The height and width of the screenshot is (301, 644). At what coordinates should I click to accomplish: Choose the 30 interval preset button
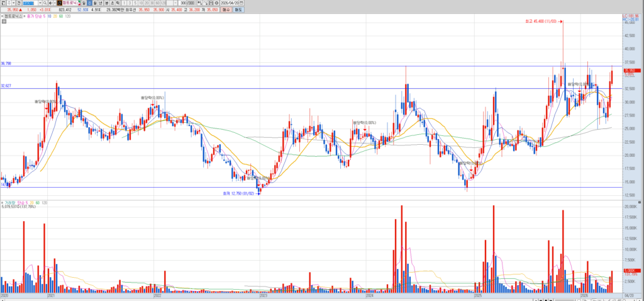152,3
